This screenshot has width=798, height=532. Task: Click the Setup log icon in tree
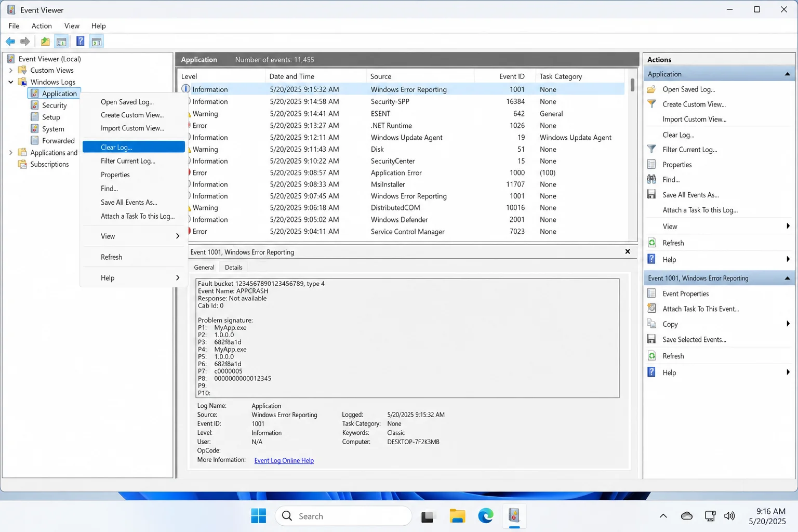[35, 117]
